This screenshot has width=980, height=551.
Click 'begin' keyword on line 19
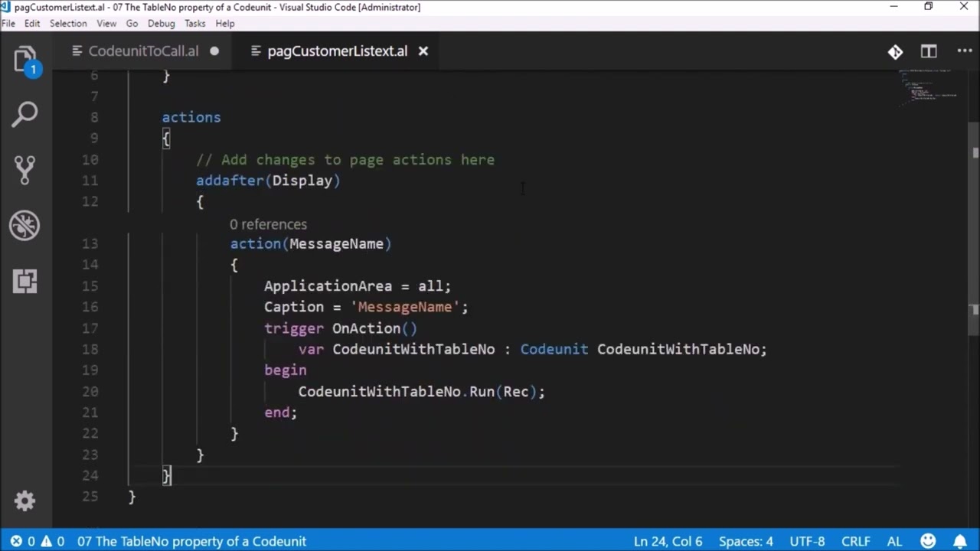pyautogui.click(x=286, y=370)
